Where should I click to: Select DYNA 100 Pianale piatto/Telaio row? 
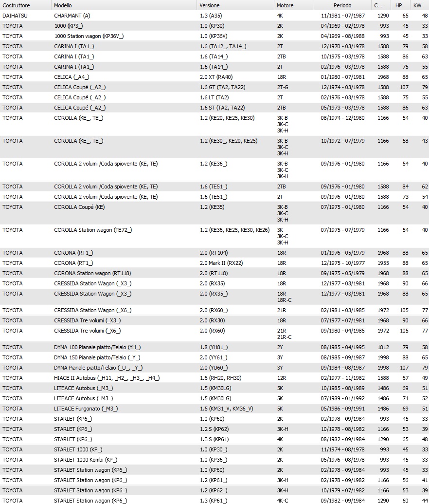click(214, 347)
